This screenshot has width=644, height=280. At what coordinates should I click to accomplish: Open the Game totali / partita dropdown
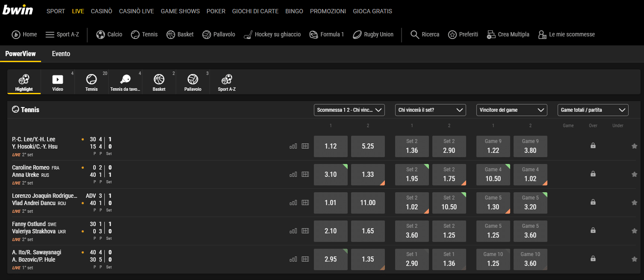pos(593,110)
